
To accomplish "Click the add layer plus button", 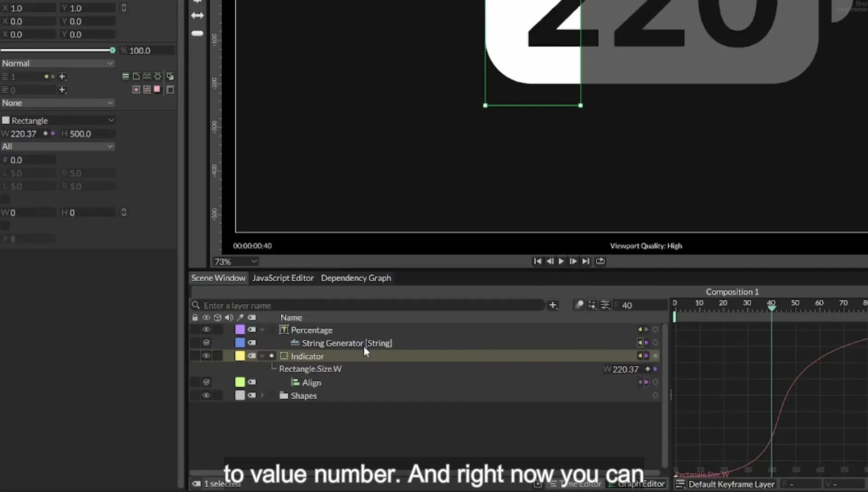I will tap(552, 305).
